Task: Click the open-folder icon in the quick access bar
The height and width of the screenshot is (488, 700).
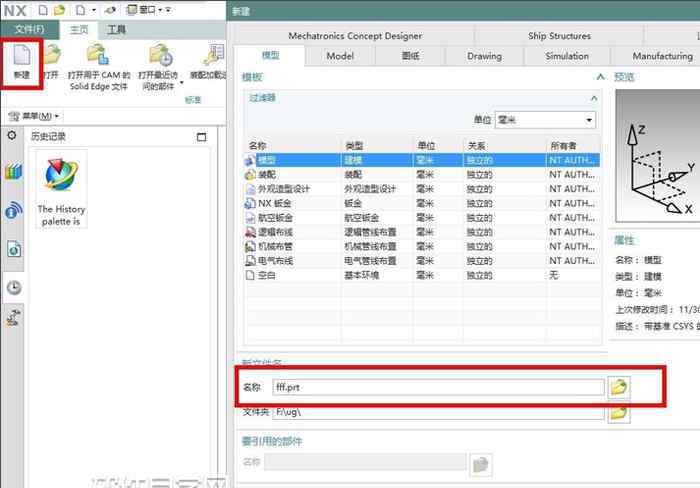Action: pos(59,9)
